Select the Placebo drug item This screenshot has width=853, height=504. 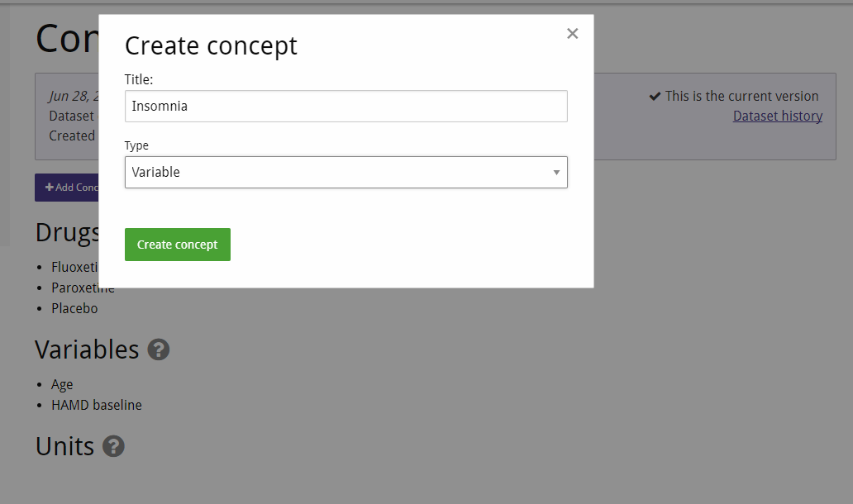click(x=74, y=308)
